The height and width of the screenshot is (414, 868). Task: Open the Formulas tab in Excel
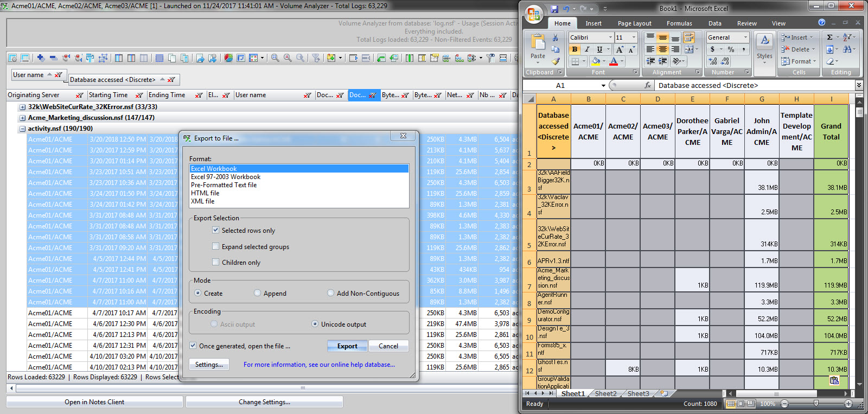[x=679, y=23]
